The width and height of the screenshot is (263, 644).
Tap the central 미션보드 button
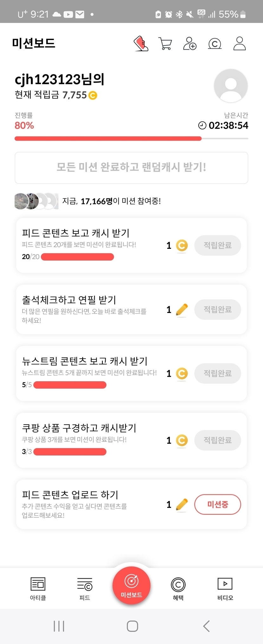coord(131,585)
